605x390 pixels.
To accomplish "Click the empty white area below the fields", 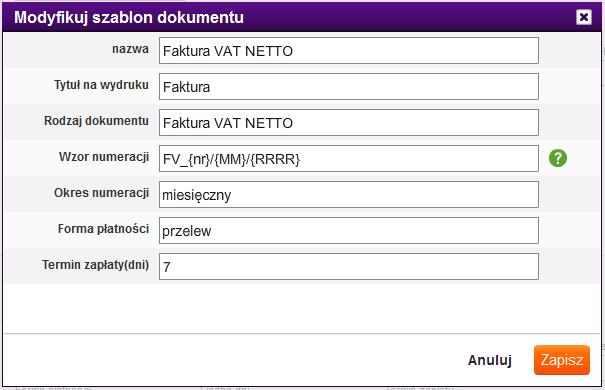I will pyautogui.click(x=301, y=308).
